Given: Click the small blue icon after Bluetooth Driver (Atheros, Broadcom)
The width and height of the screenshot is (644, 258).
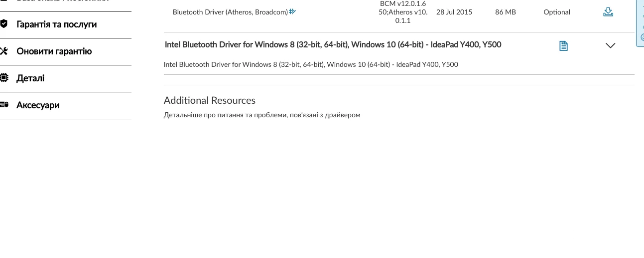Looking at the screenshot, I should 292,11.
